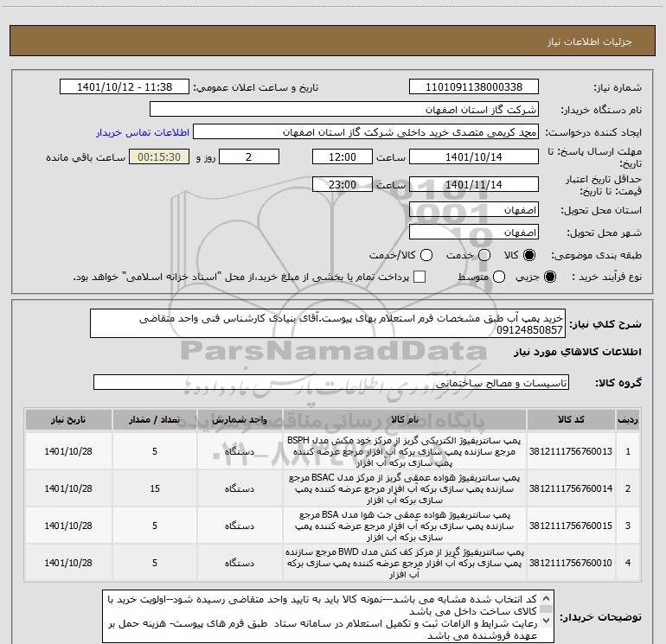Click the need date in row 4

click(x=68, y=563)
